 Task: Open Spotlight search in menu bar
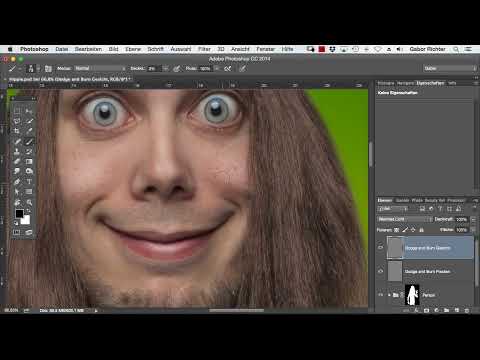456,49
